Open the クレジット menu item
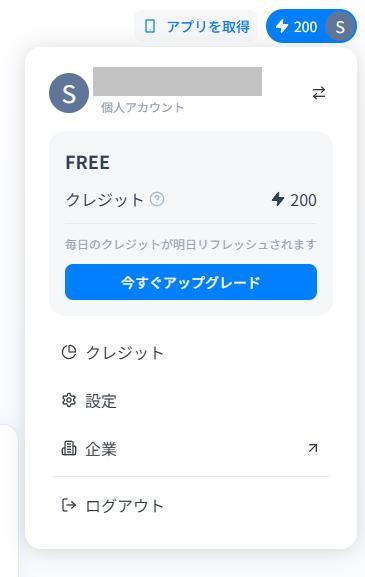The width and height of the screenshot is (365, 577). pos(191,352)
